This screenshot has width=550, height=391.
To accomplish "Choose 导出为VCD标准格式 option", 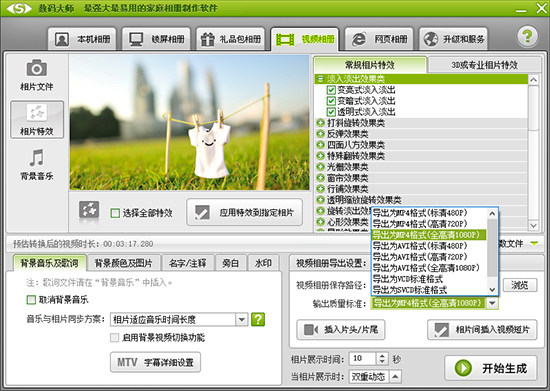I will pos(429,279).
